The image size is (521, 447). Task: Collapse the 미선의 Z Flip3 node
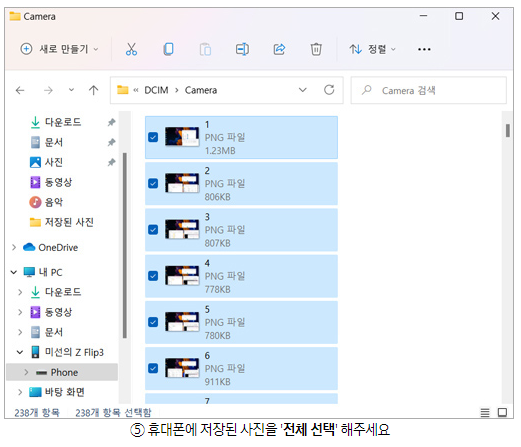(x=20, y=352)
